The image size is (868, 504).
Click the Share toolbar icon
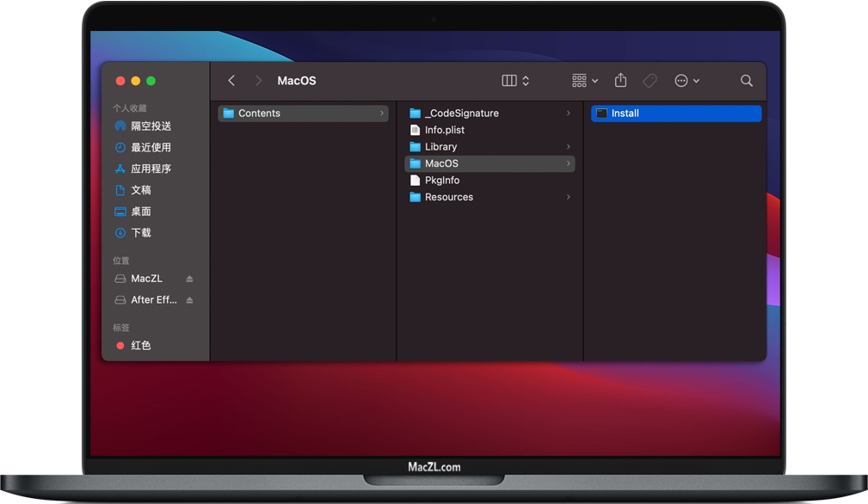tap(620, 80)
